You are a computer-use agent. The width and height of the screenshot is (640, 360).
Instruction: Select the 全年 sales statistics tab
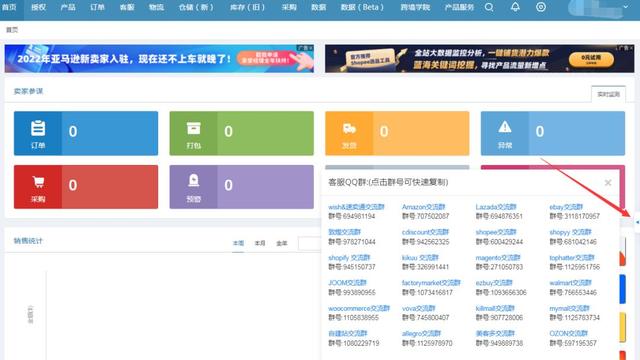[282, 243]
